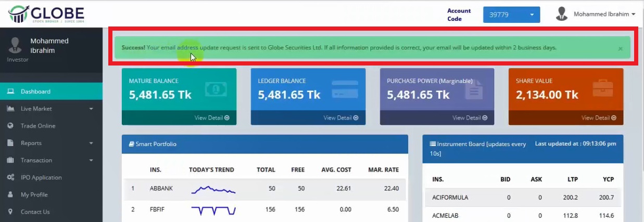Screen dimensions: 644x222
Task: Click the sidebar Mohammed Ibrahim avatar
Action: click(x=15, y=45)
